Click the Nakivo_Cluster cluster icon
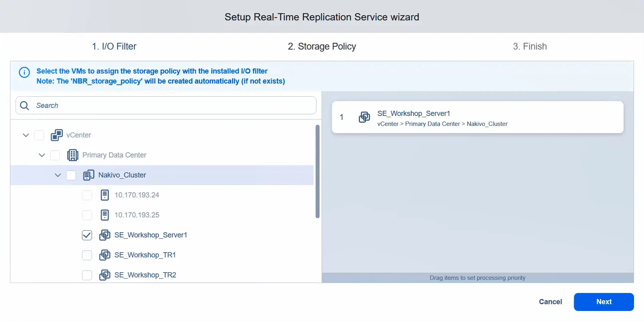The image size is (644, 321). pos(89,175)
